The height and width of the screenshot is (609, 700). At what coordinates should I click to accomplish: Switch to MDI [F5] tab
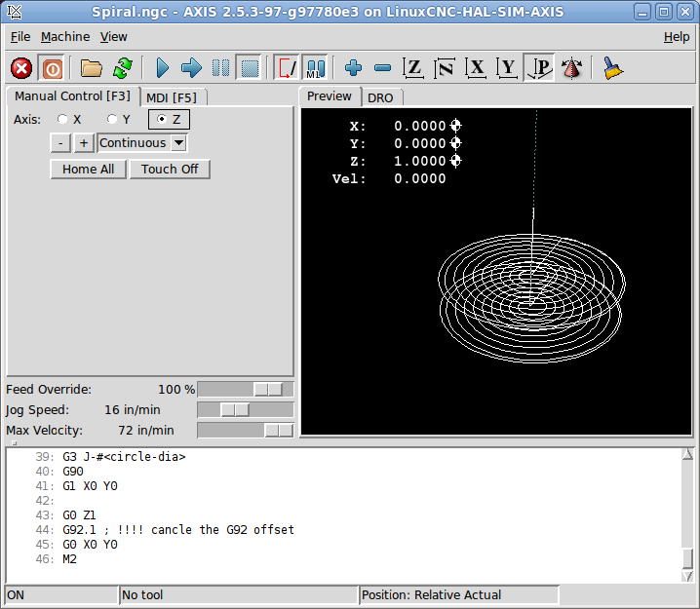click(x=172, y=97)
